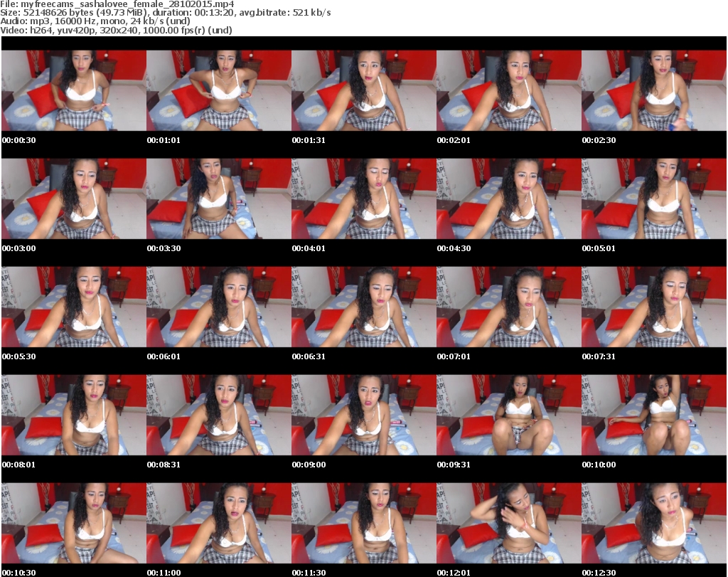Viewport: 728px width, 577px height.
Task: Click the time caption 00:06:01
Action: point(164,356)
